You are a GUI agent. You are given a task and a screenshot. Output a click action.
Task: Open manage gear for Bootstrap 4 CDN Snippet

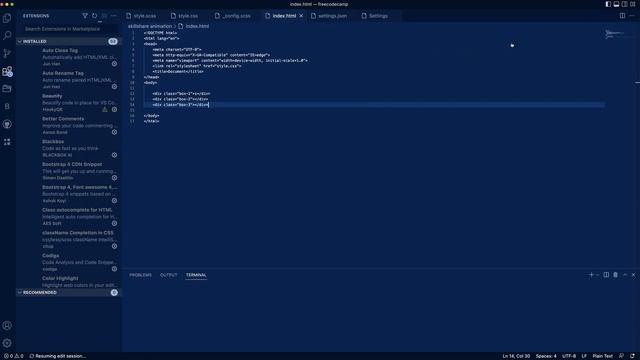click(x=115, y=178)
